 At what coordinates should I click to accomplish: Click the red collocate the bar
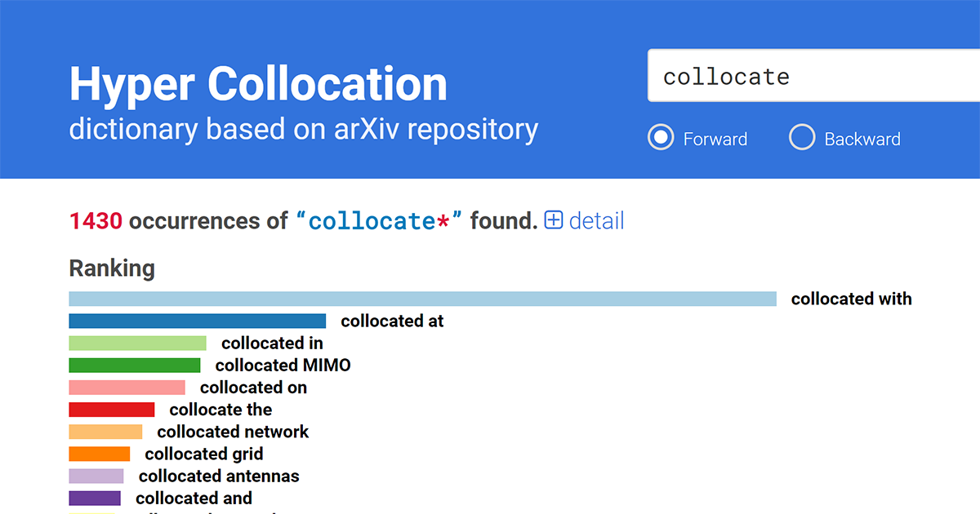[111, 409]
